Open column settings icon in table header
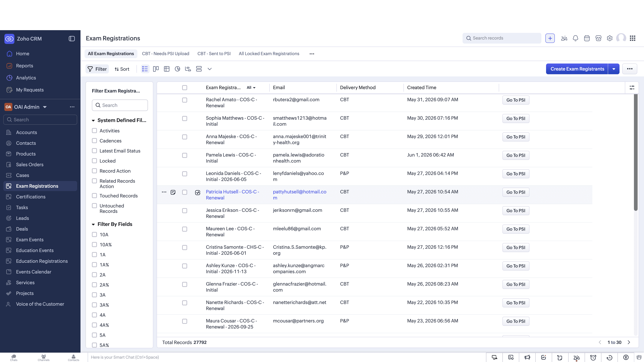 point(632,87)
